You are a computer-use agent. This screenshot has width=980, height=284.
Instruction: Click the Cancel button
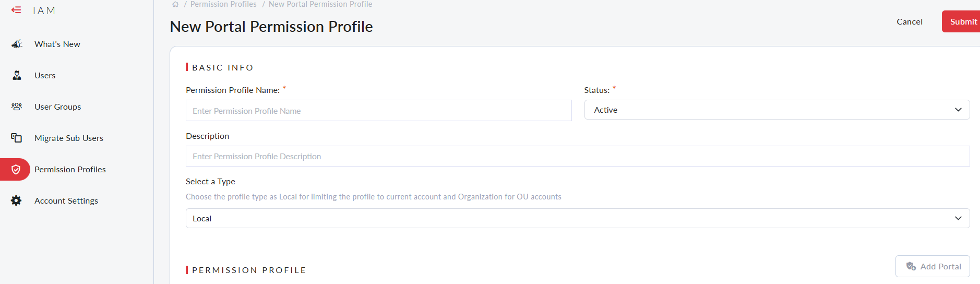[909, 21]
